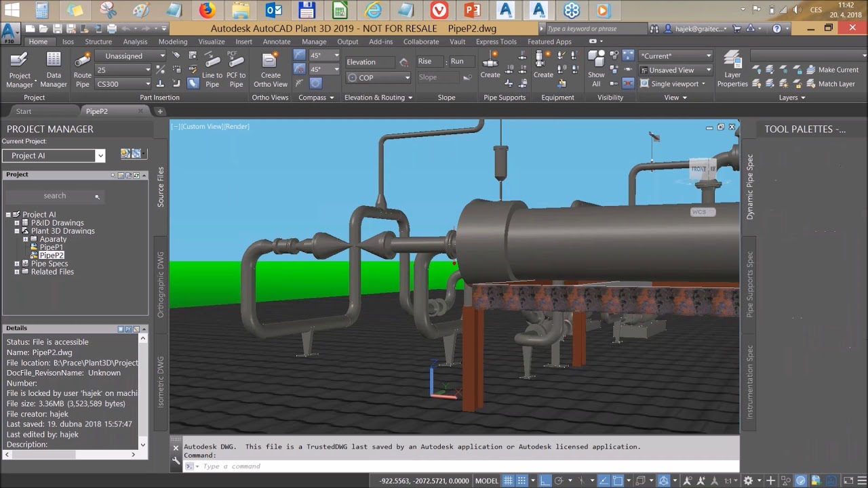Click the PCF to Pipe icon

236,70
